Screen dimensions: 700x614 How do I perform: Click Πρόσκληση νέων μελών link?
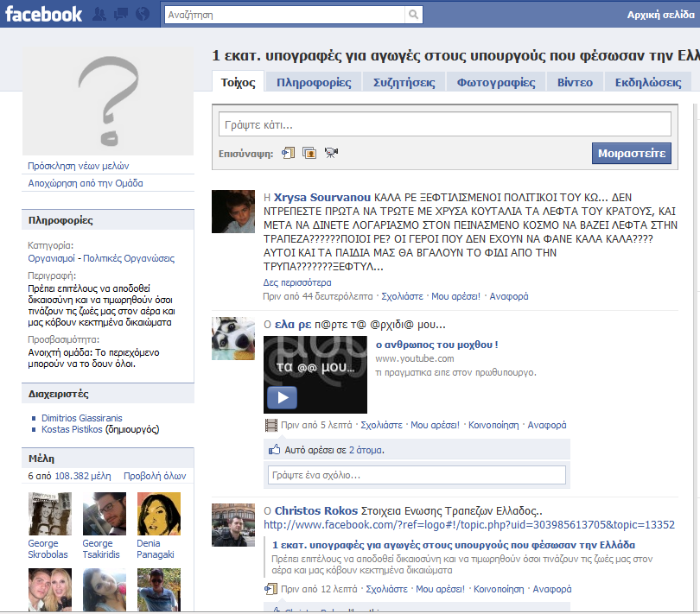78,166
